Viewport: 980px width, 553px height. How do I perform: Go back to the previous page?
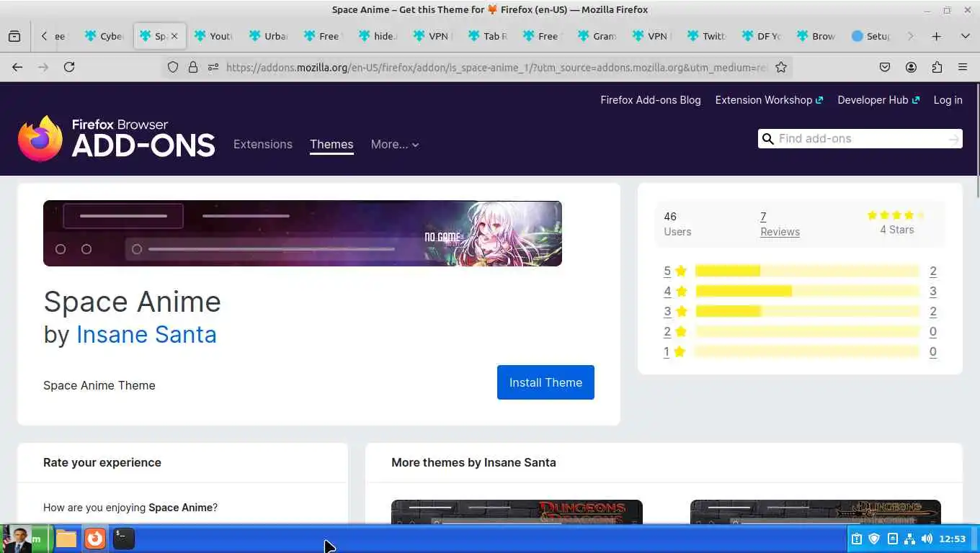tap(17, 67)
